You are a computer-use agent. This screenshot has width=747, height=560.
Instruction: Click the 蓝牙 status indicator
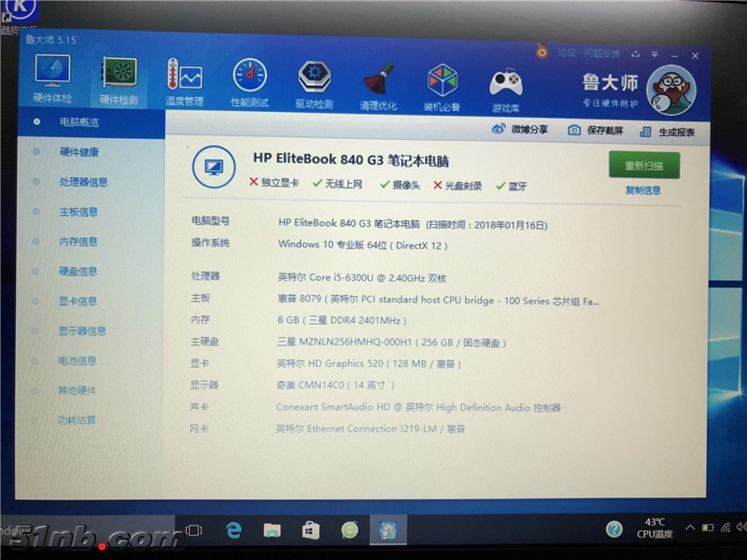512,186
